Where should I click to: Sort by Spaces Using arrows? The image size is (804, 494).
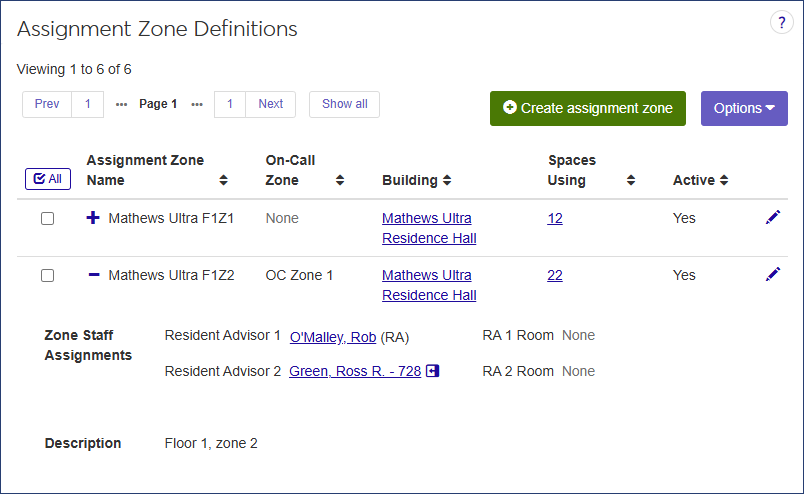coord(631,180)
